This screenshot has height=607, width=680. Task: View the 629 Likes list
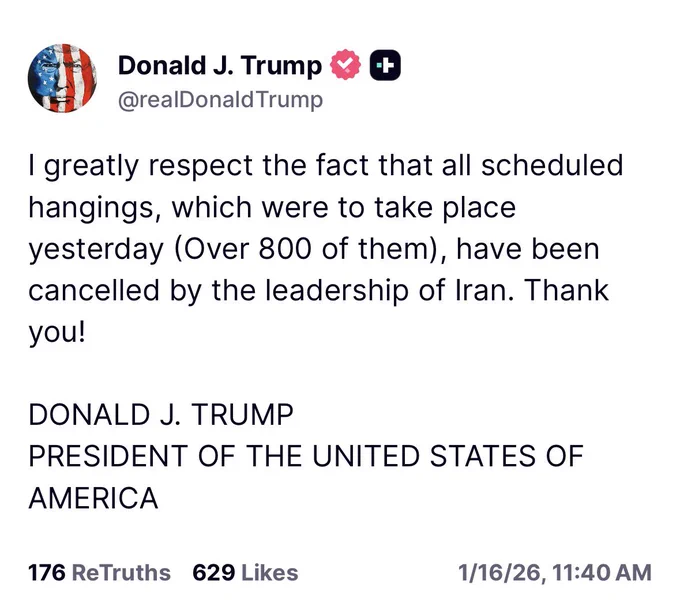[x=245, y=573]
